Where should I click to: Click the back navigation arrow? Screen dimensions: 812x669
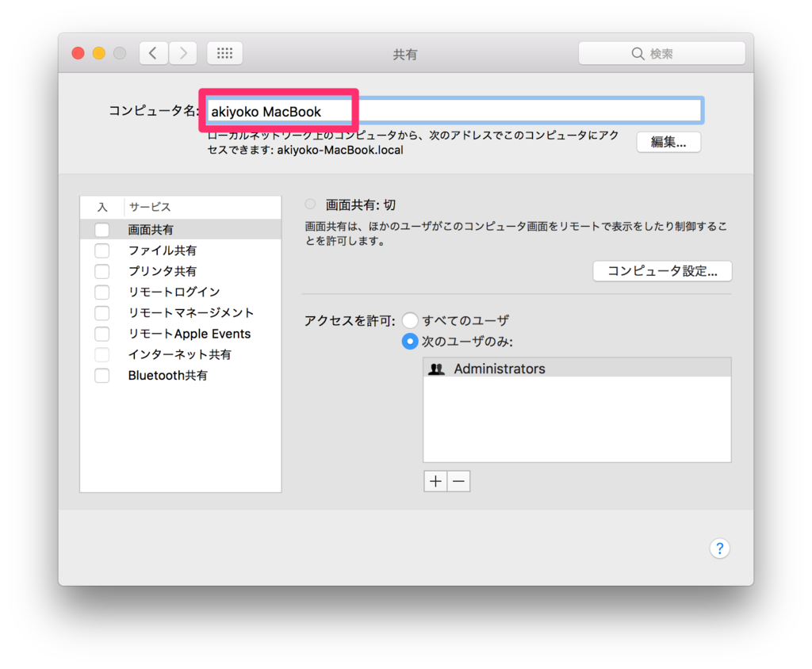click(153, 53)
